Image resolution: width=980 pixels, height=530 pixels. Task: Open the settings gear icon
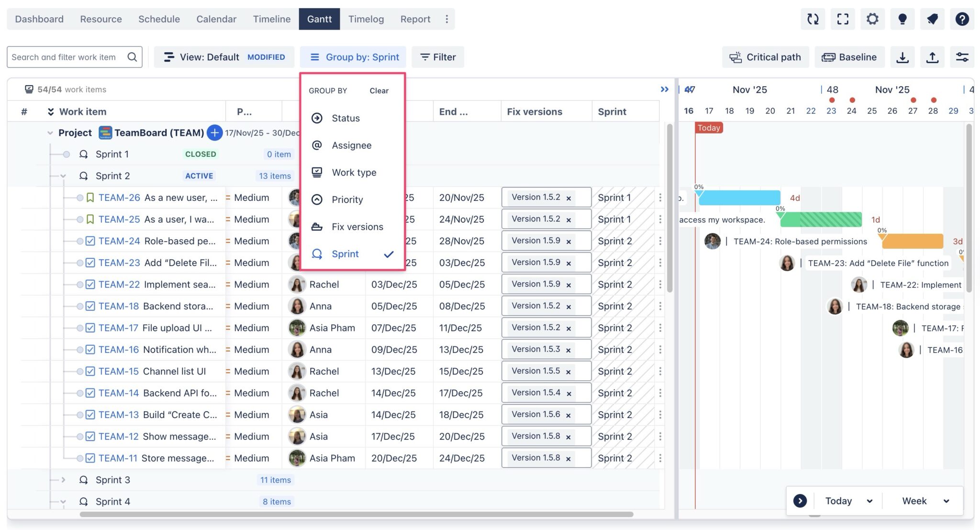(872, 19)
